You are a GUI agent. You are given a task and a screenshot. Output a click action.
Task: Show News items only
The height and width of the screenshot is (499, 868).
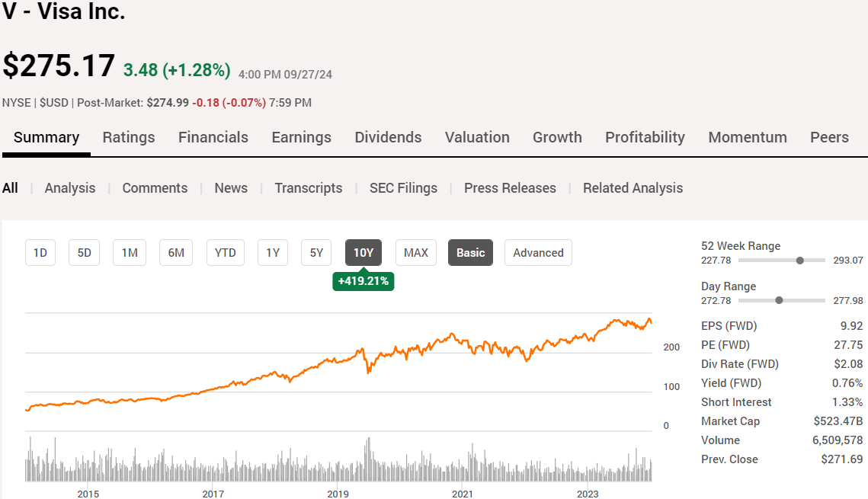point(231,188)
